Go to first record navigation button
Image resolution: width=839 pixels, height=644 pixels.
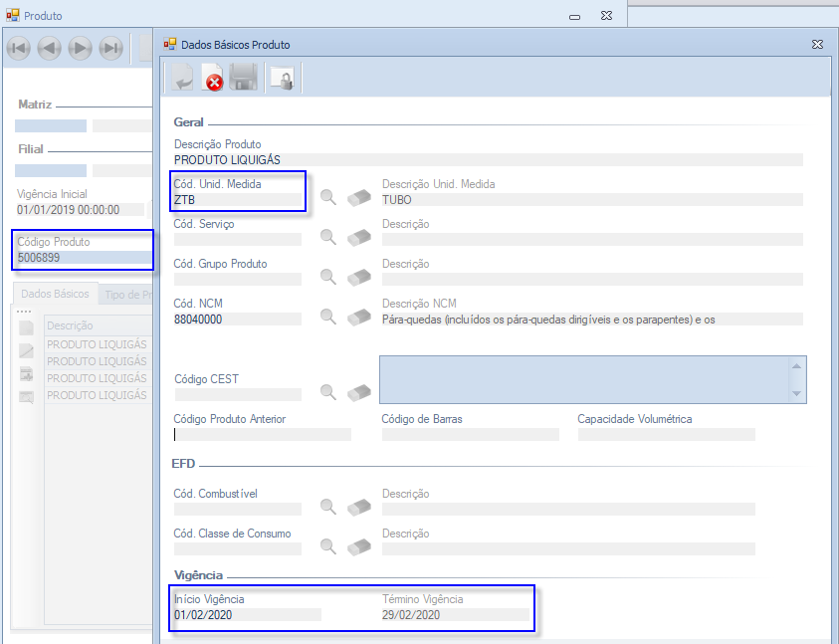tap(19, 48)
